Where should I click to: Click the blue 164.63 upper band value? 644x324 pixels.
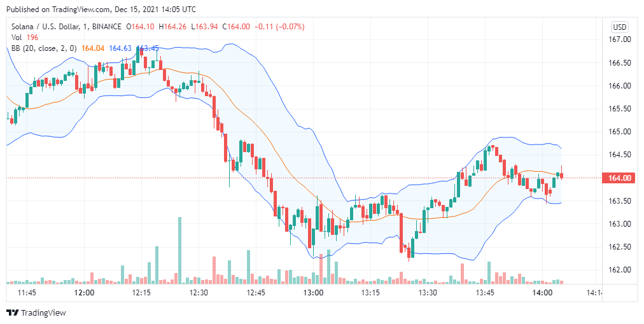tap(120, 48)
